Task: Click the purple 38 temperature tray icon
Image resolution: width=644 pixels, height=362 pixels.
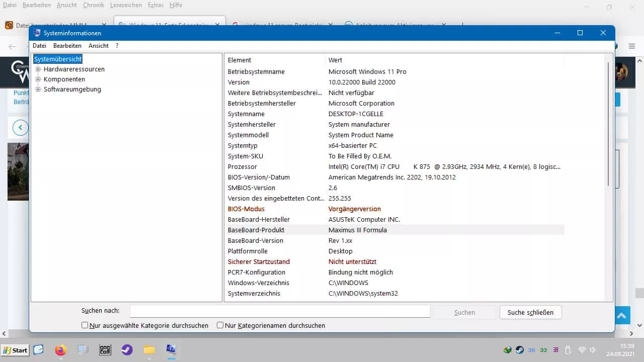Action: pos(556,350)
